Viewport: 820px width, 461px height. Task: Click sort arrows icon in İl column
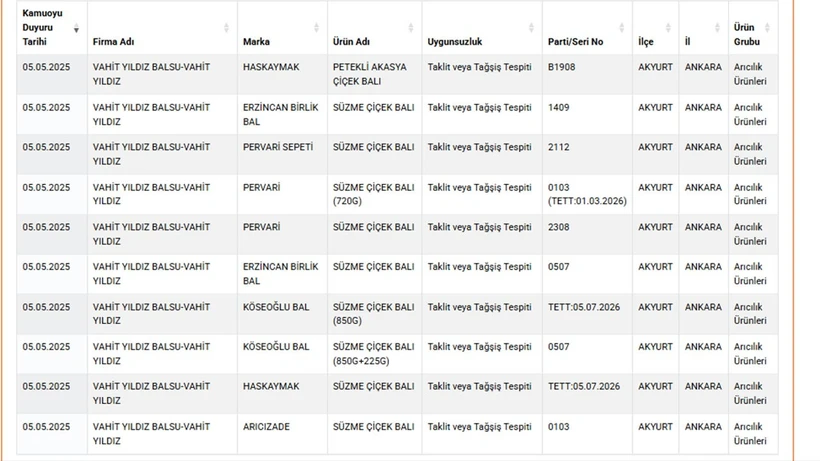tap(719, 28)
